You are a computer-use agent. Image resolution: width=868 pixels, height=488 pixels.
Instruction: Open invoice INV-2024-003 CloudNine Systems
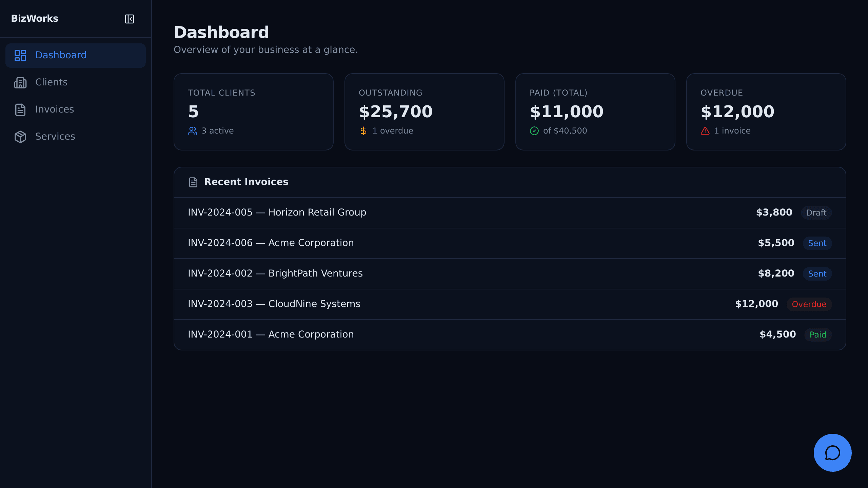click(x=510, y=304)
